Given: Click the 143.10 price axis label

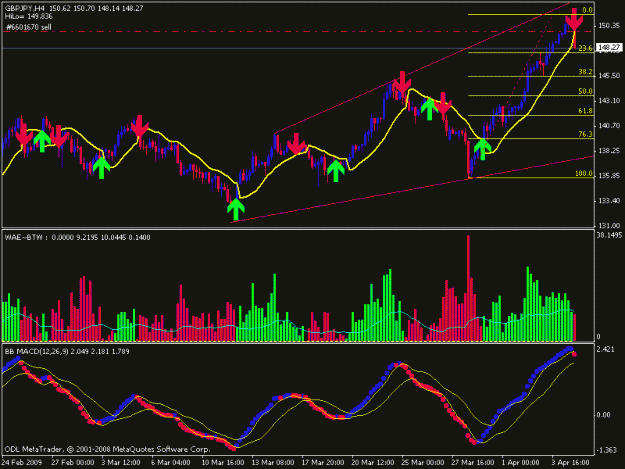Looking at the screenshot, I should (x=609, y=100).
